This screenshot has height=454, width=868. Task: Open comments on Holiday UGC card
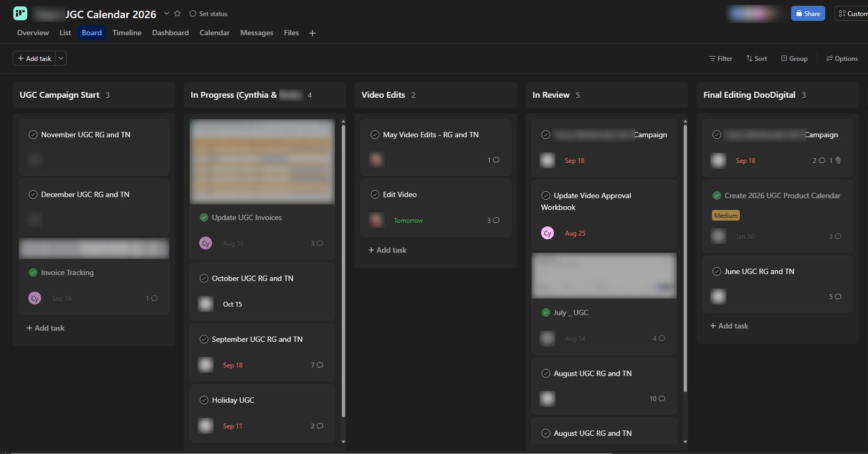coord(317,426)
